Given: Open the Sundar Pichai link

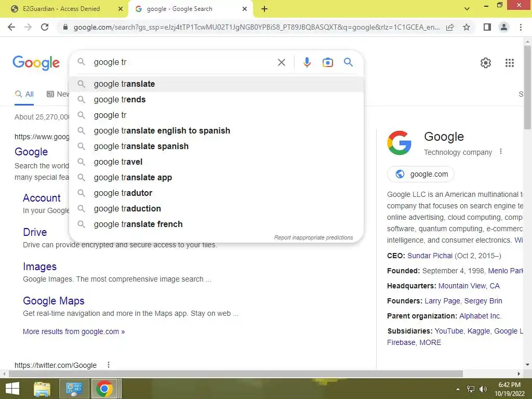Looking at the screenshot, I should click(x=430, y=256).
